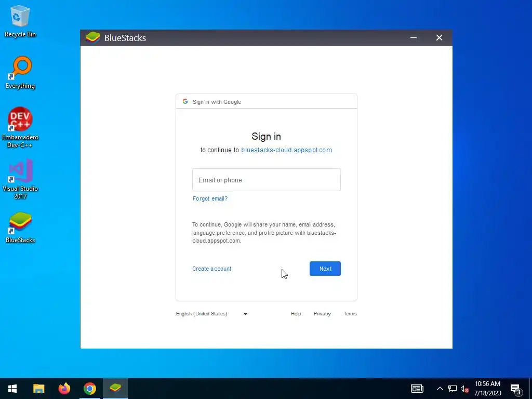Screen dimensions: 532x399
Task: Open the Windows Start menu
Action: (x=12, y=389)
